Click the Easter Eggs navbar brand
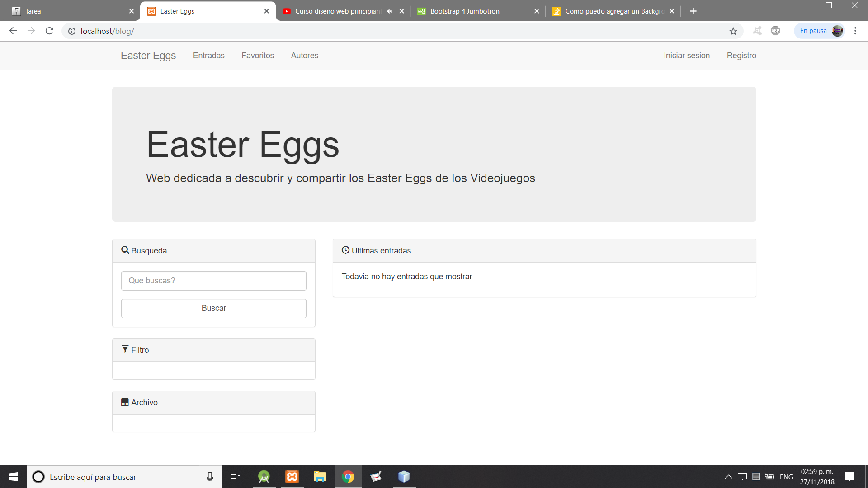The width and height of the screenshot is (868, 488). (148, 56)
